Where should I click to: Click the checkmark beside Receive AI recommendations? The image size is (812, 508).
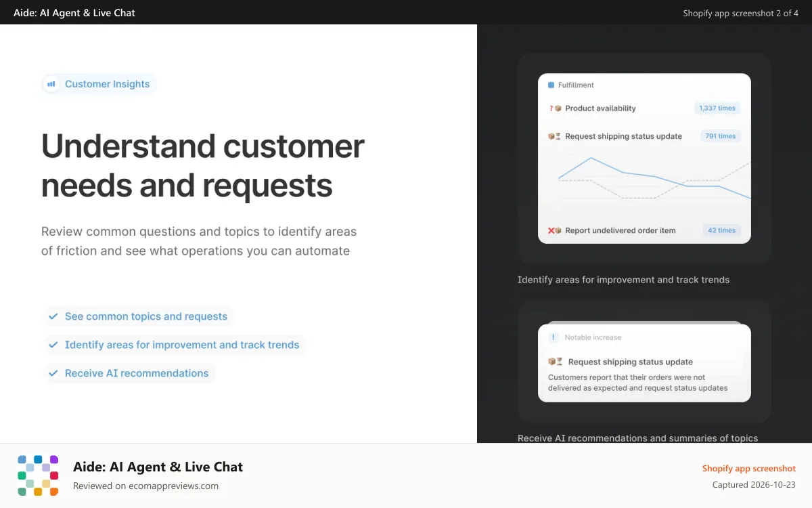coord(53,373)
